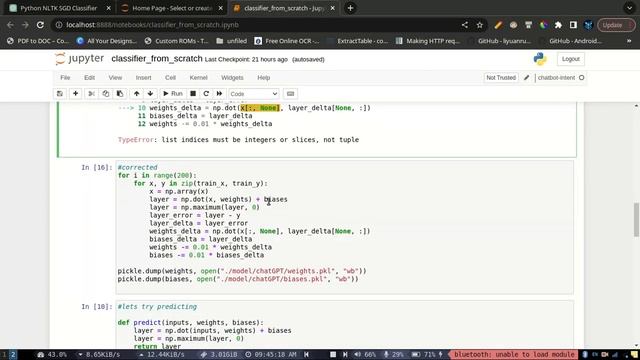Click the volume 66% status indicator
Screen dimensions: 640x360
point(365,354)
